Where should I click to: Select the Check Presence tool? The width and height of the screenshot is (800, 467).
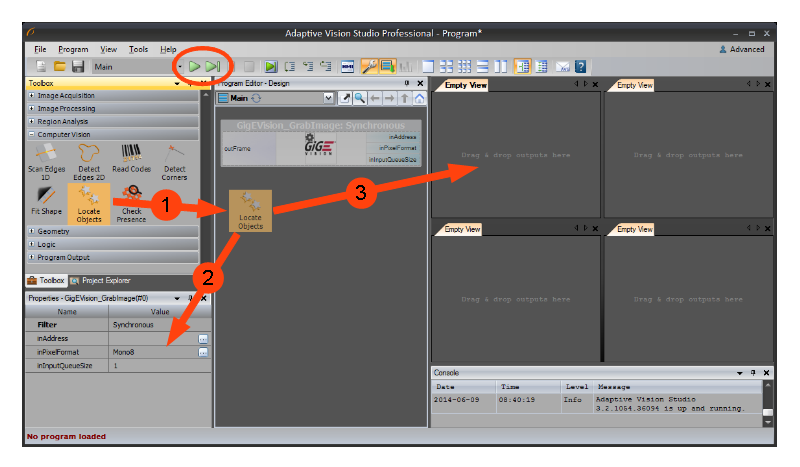[131, 203]
